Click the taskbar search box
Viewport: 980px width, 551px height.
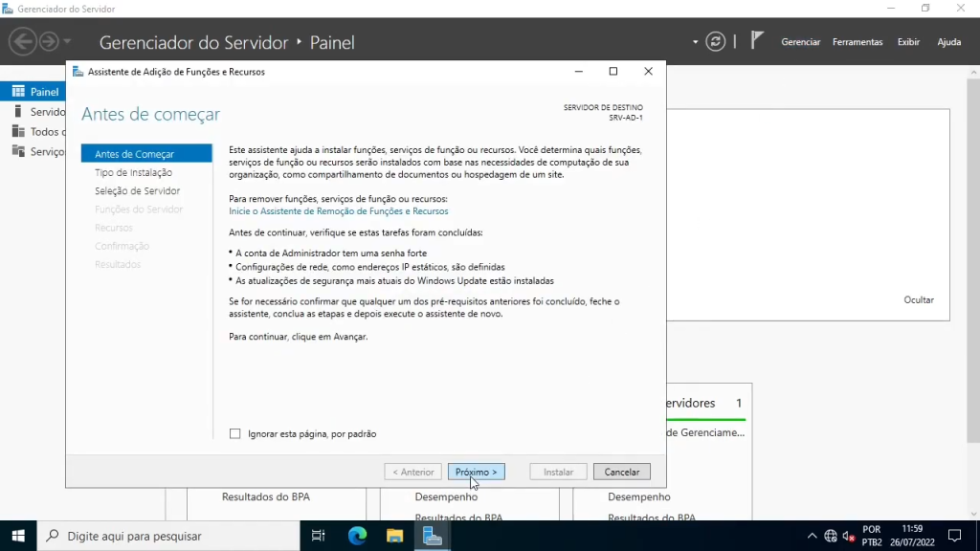168,536
